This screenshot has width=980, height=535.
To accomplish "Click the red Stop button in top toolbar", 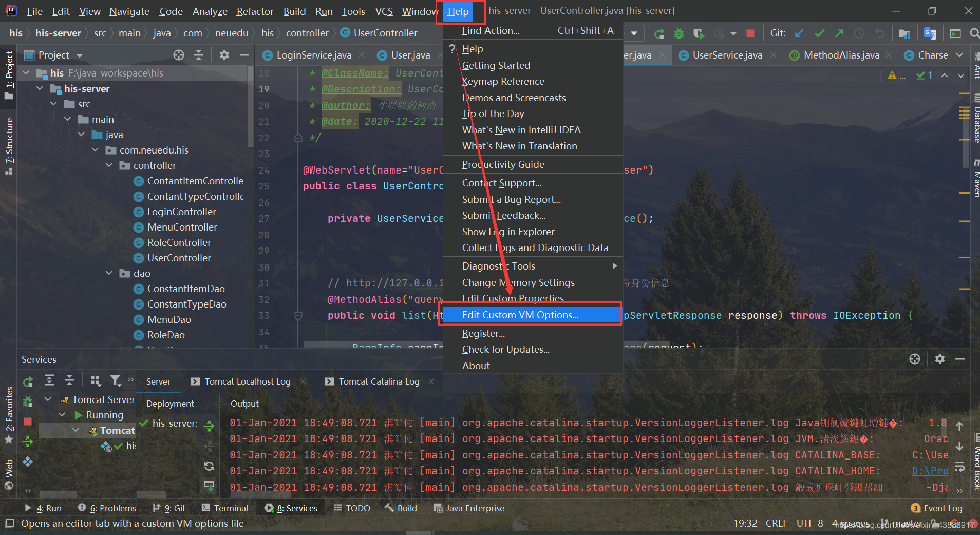I will 750,33.
